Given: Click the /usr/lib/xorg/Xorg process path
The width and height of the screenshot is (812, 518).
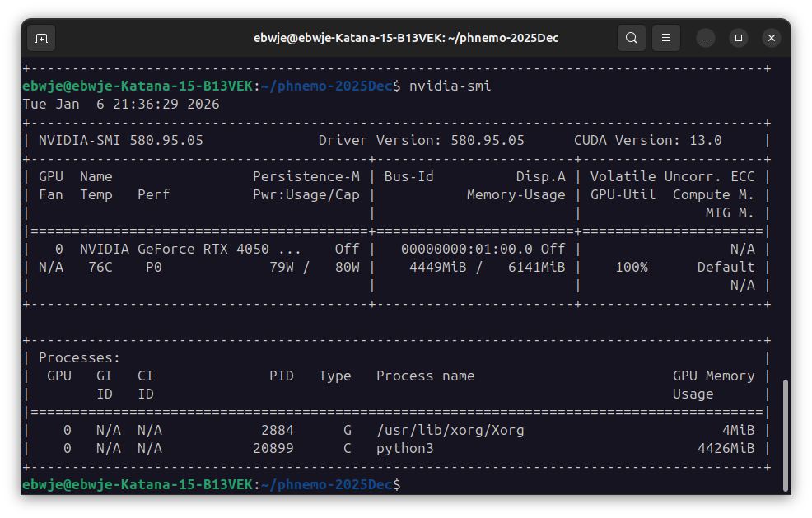Looking at the screenshot, I should pos(450,430).
